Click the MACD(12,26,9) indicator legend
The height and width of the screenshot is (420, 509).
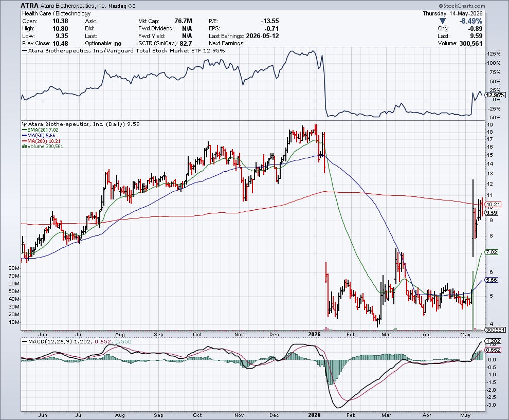click(77, 341)
